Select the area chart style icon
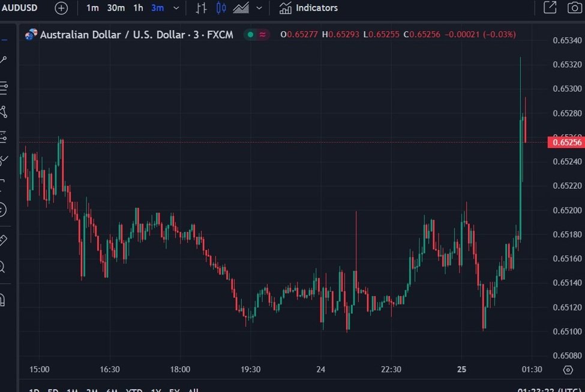Screen dimensions: 585x392 tap(241, 8)
